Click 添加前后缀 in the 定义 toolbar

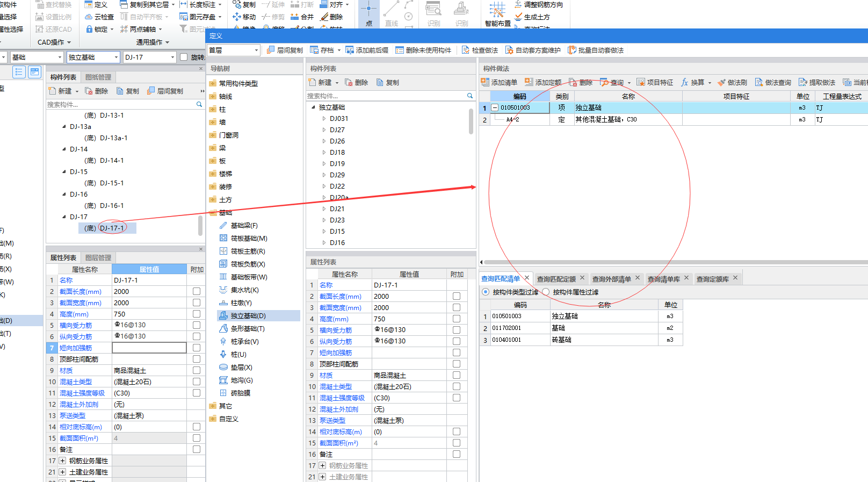pos(367,50)
